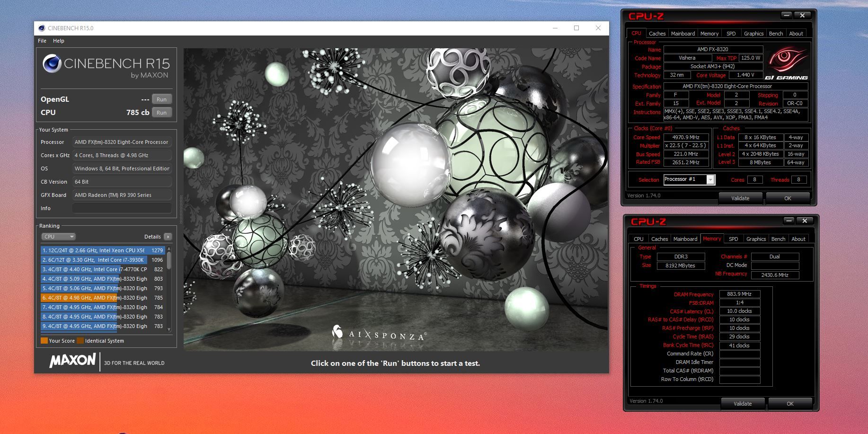Select ranking entry 4C/8T 5.06 GHz score 793
Screen dimensions: 868x434
pyautogui.click(x=103, y=288)
